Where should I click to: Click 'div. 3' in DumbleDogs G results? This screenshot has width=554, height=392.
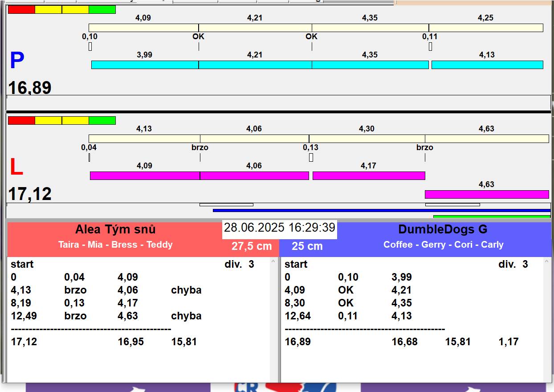tap(513, 264)
